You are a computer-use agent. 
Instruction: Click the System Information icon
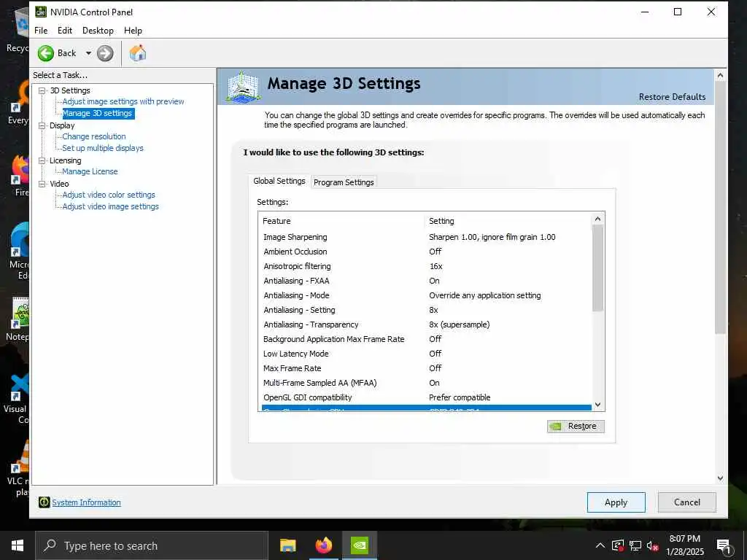(x=44, y=502)
